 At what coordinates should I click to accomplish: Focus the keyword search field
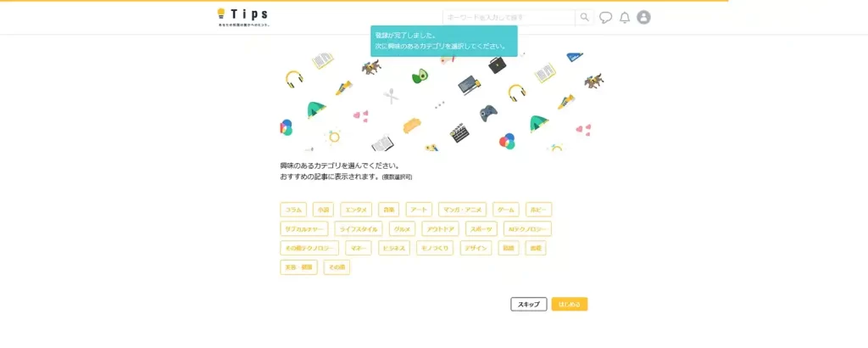coord(509,17)
